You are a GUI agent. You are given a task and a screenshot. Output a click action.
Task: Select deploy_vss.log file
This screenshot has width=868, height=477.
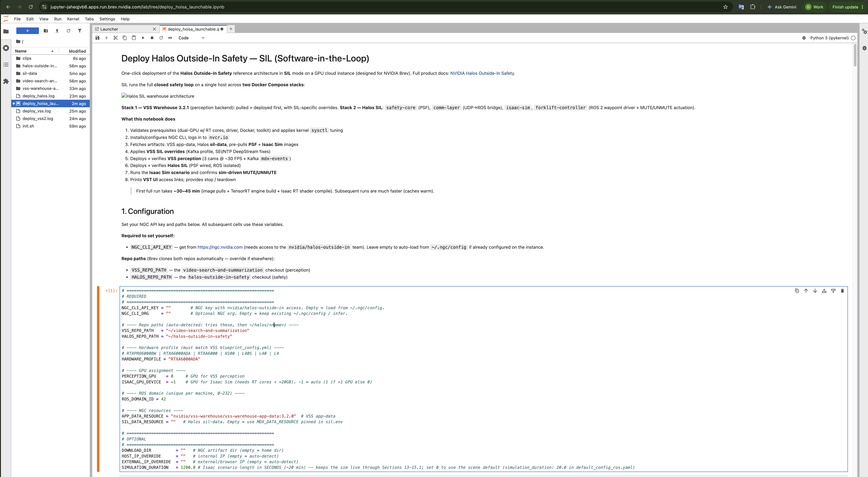coord(51,111)
